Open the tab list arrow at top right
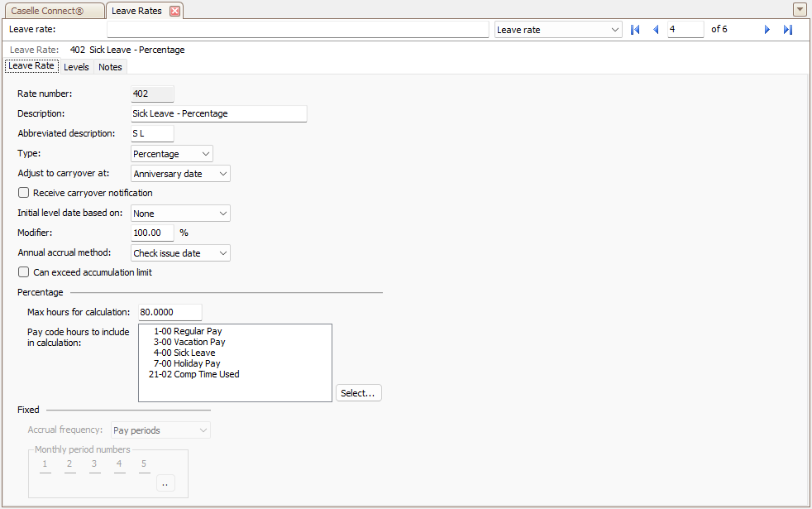 [799, 9]
